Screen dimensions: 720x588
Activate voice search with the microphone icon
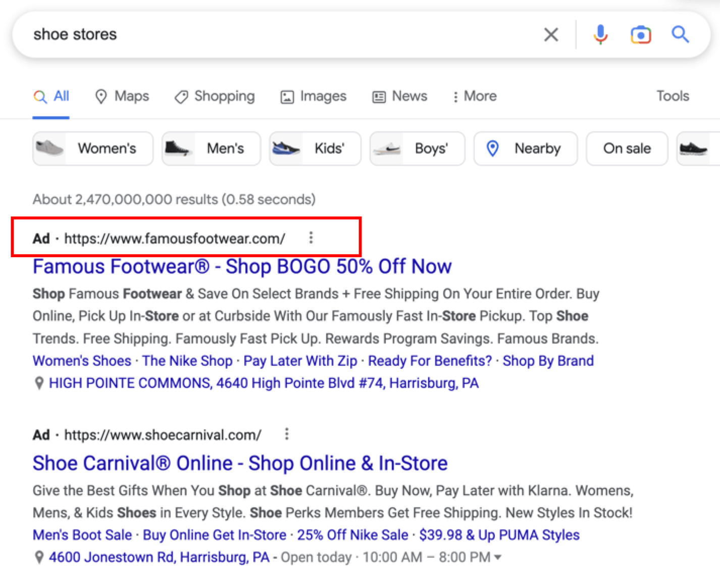[600, 34]
